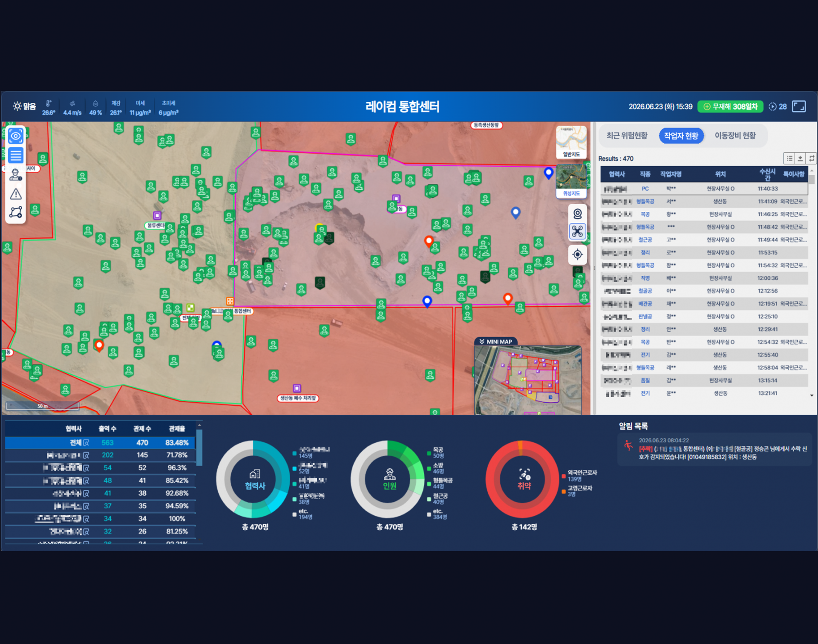Click the 협력사 donut chart center
Image resolution: width=818 pixels, height=644 pixels.
(x=255, y=479)
